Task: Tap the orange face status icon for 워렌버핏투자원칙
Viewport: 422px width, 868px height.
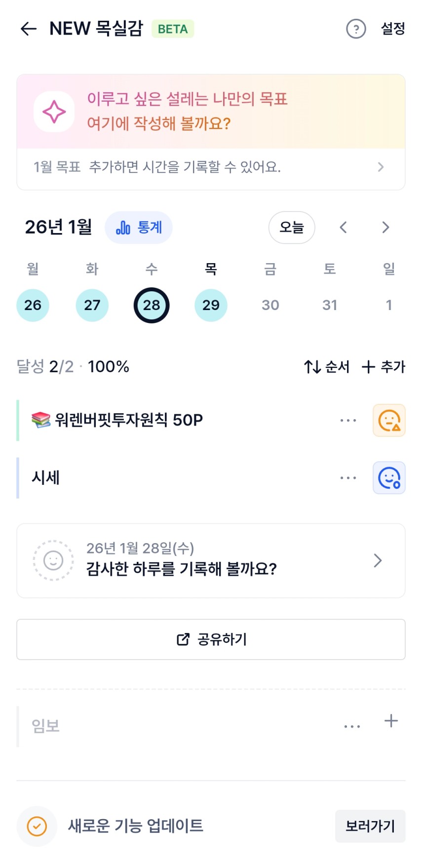Action: 389,421
